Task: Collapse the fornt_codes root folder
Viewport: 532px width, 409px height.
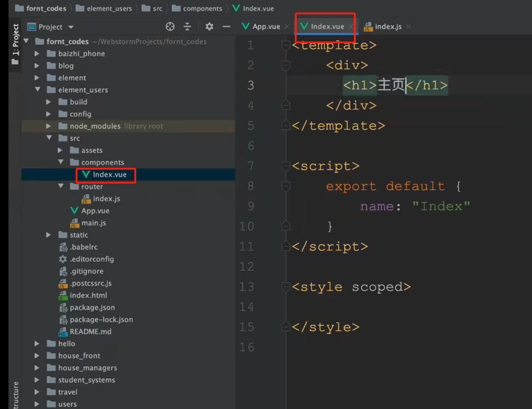Action: pos(26,41)
